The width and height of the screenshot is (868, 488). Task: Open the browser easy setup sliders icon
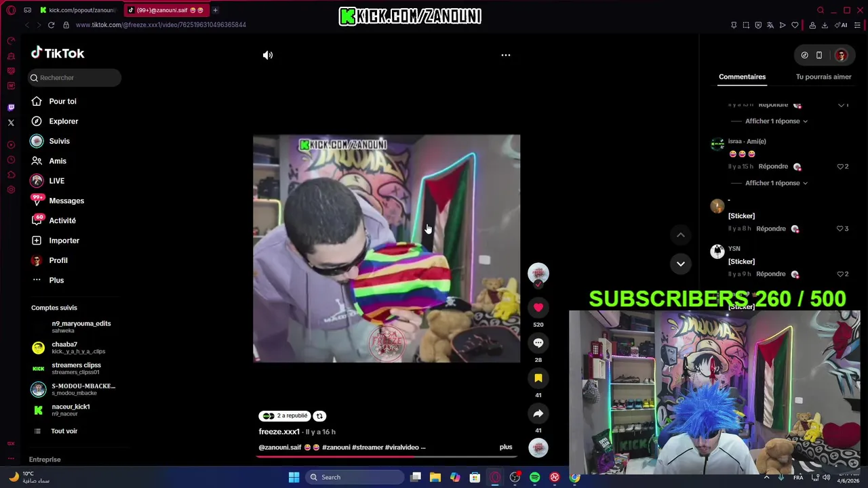857,25
